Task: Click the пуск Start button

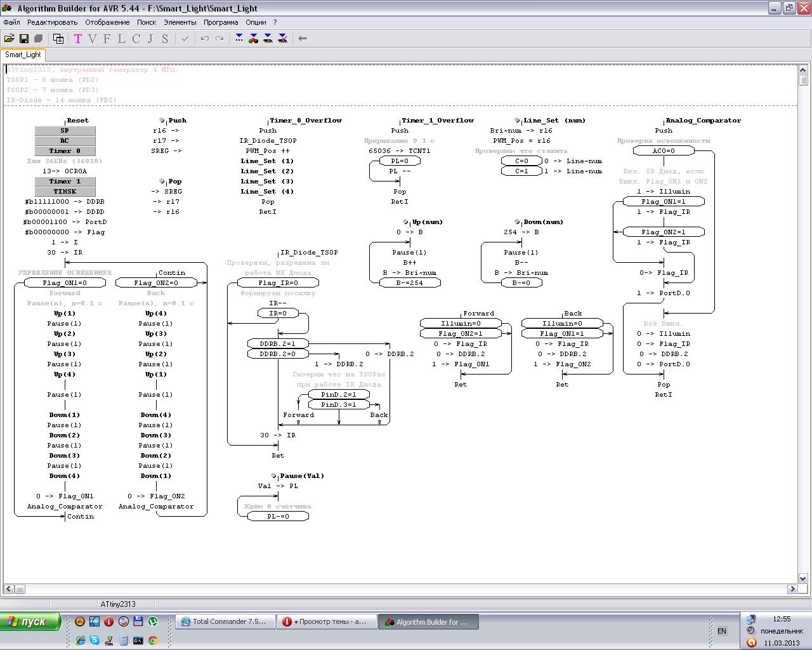Action: (30, 621)
